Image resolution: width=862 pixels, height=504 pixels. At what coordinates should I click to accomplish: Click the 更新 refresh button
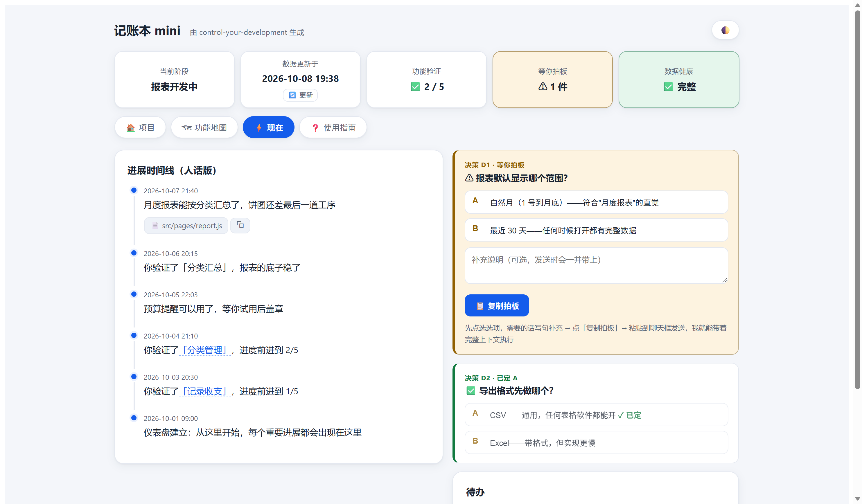[x=300, y=95]
